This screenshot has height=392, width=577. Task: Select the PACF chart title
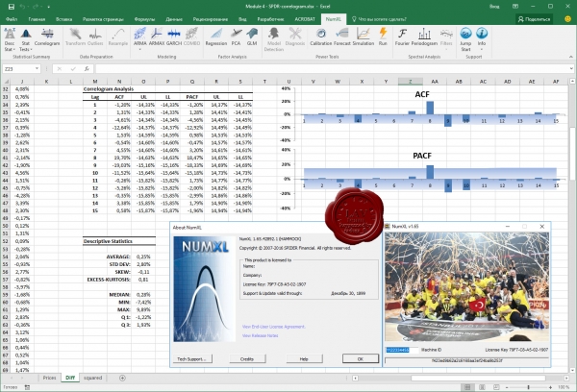[422, 156]
